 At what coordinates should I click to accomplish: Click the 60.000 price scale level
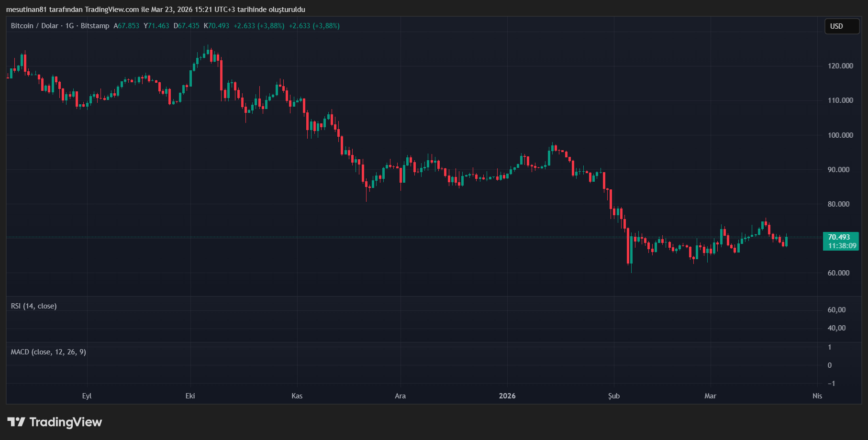click(838, 273)
